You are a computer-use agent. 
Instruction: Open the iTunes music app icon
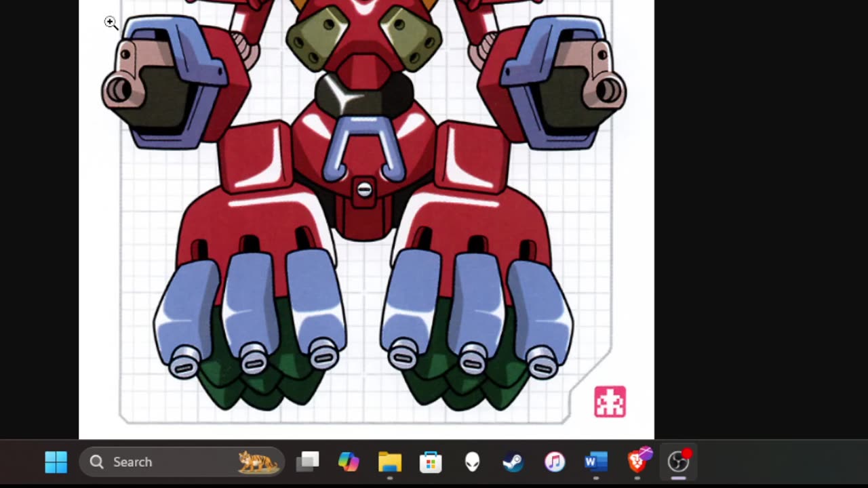(x=555, y=462)
